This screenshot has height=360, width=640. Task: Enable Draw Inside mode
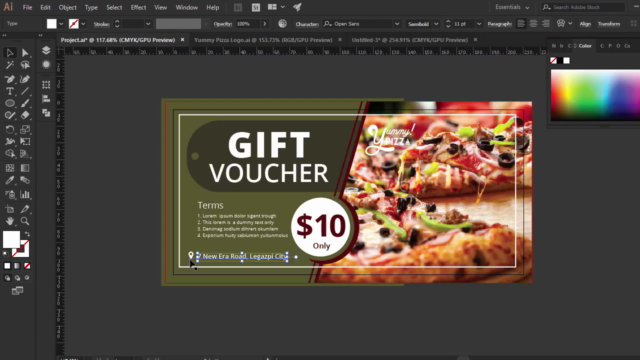[27, 278]
